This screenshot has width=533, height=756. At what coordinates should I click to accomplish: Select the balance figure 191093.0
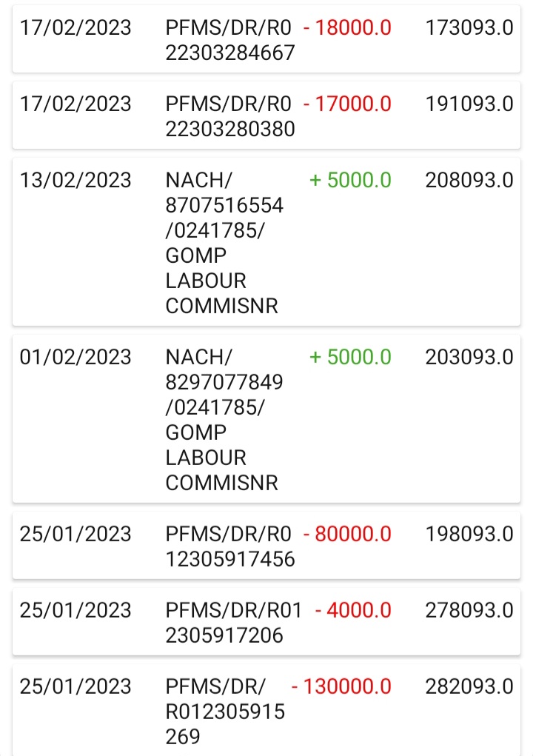coord(469,104)
